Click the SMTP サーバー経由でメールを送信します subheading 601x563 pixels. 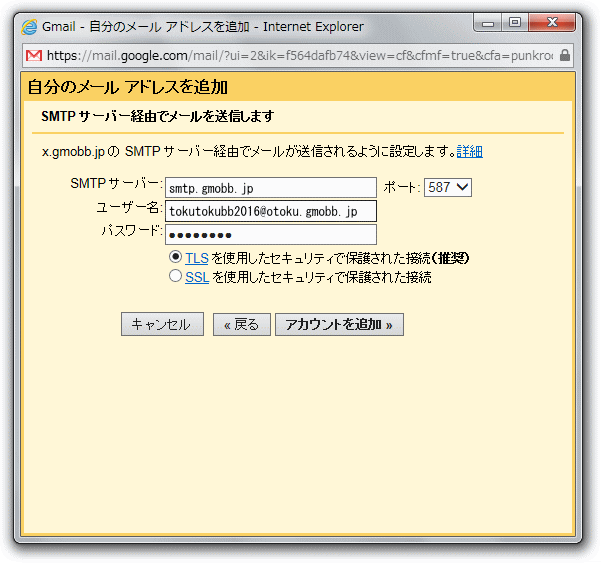pos(158,116)
